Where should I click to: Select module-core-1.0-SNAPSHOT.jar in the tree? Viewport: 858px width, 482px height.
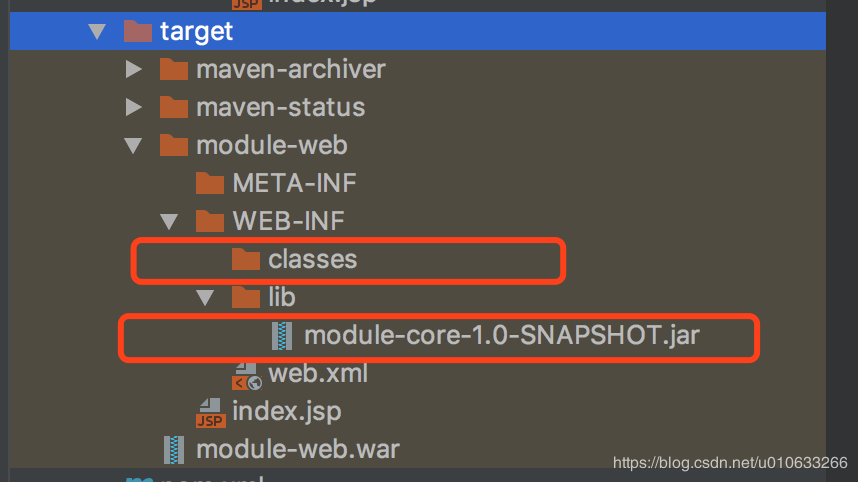point(501,335)
